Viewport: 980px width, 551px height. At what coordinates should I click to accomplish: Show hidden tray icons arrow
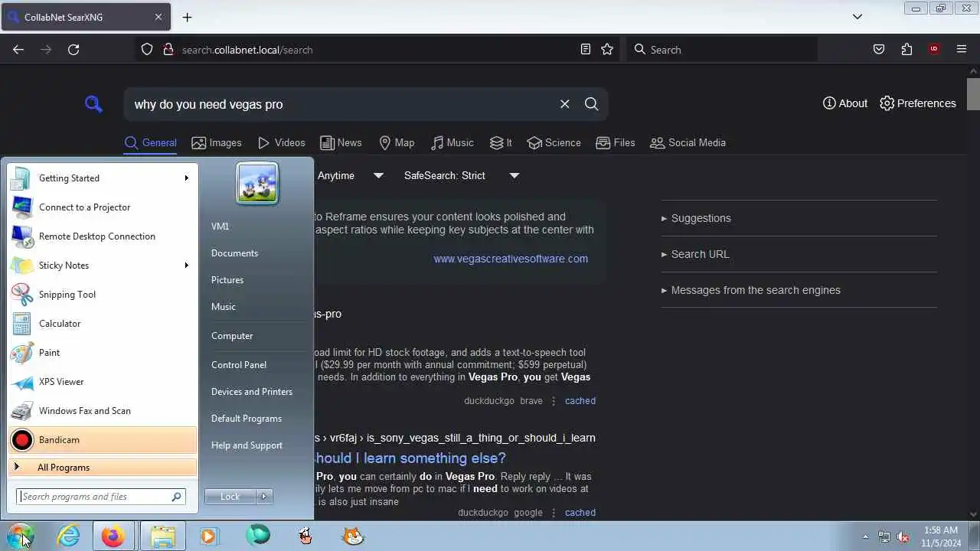(865, 536)
